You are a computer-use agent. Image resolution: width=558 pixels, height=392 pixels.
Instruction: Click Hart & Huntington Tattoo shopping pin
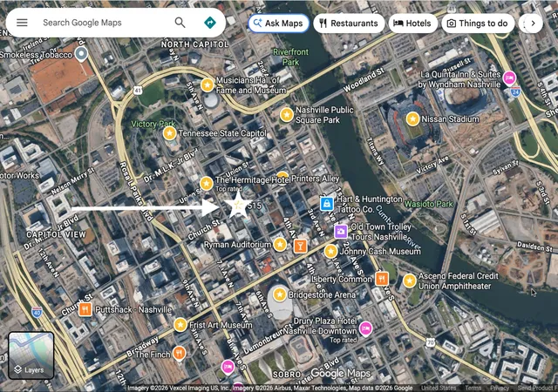tap(326, 204)
